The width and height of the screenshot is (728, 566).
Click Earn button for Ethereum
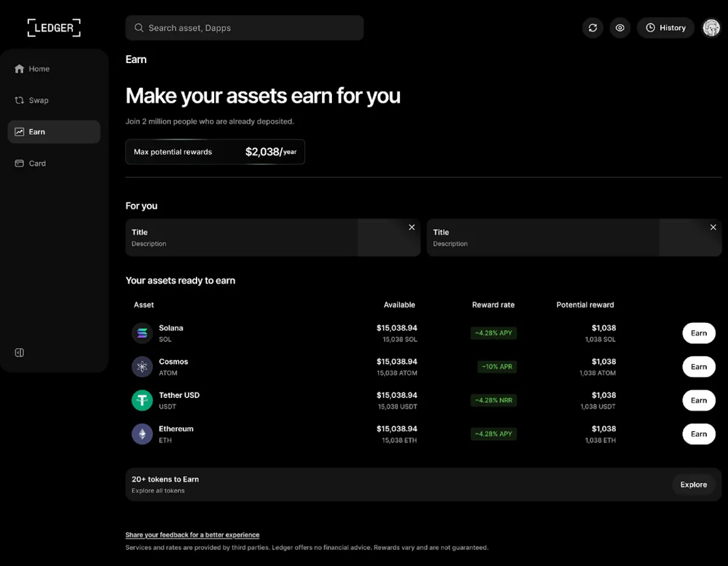(x=699, y=434)
